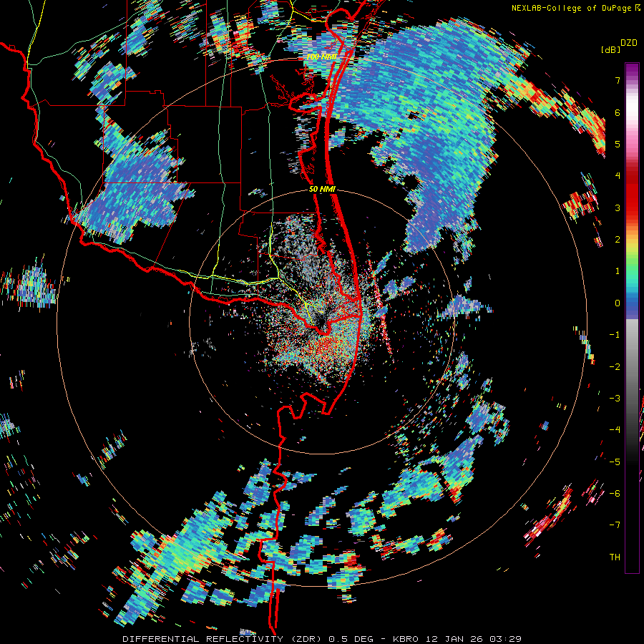Click the -1 value on the scale

[x=615, y=334]
